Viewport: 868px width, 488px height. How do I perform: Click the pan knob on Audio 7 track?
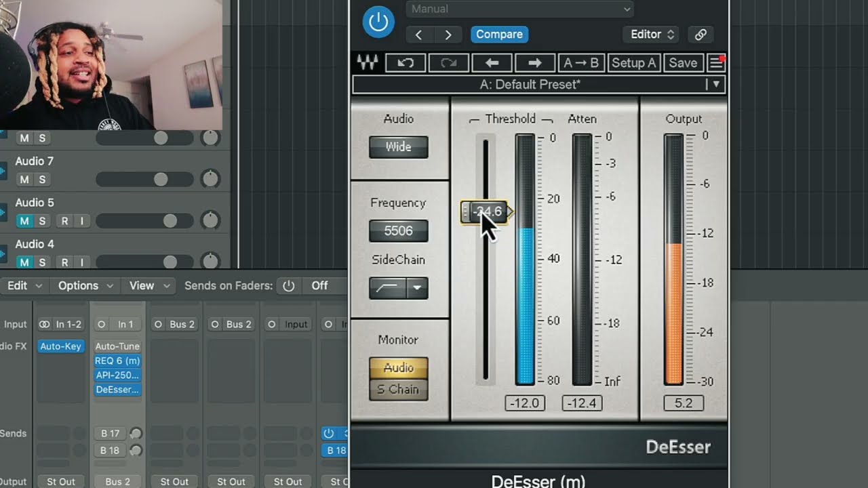[211, 180]
